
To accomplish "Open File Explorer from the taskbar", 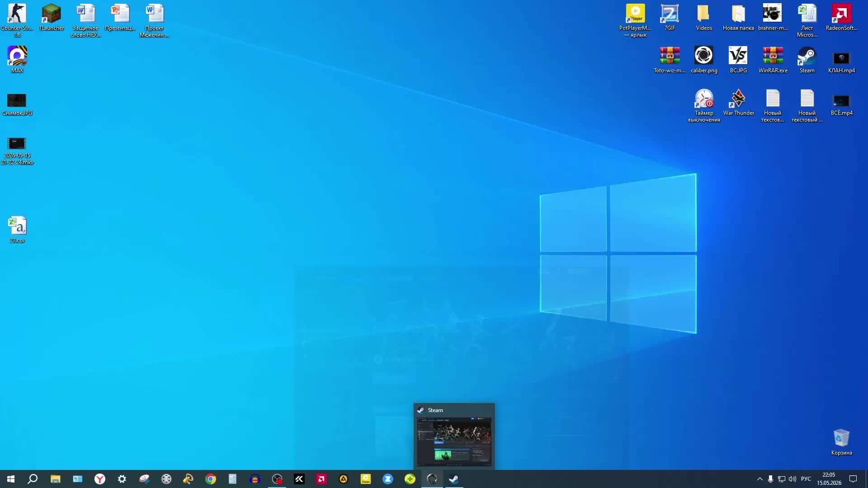I will coord(55,479).
